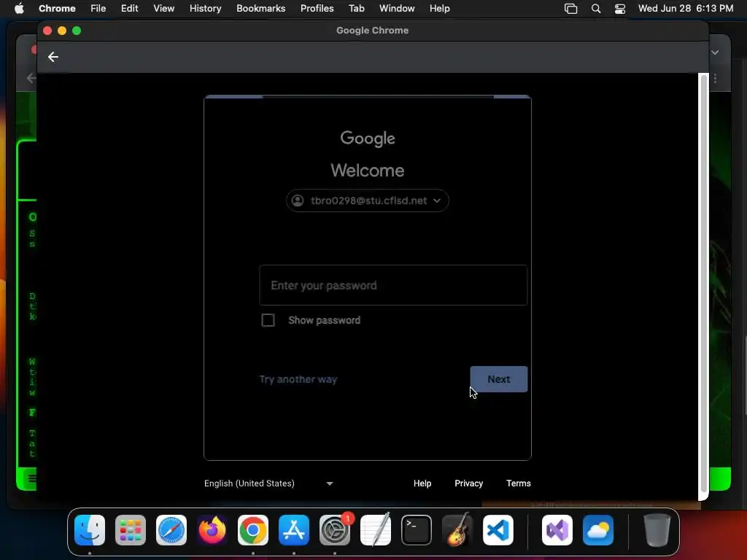Image resolution: width=747 pixels, height=560 pixels.
Task: Click the account avatar icon beside the email
Action: point(298,201)
